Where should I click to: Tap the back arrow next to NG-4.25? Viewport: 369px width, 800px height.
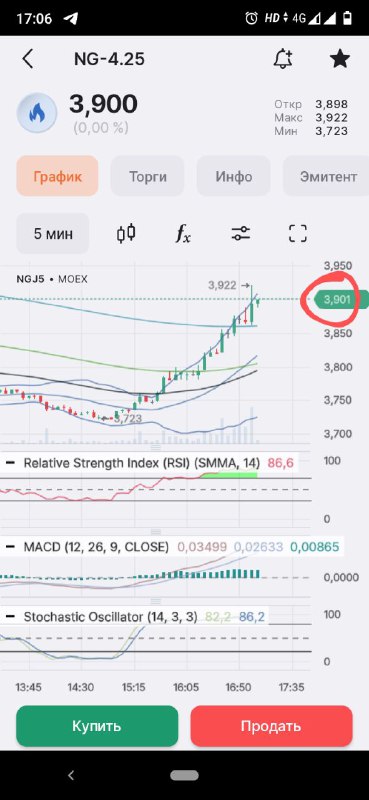tap(28, 59)
